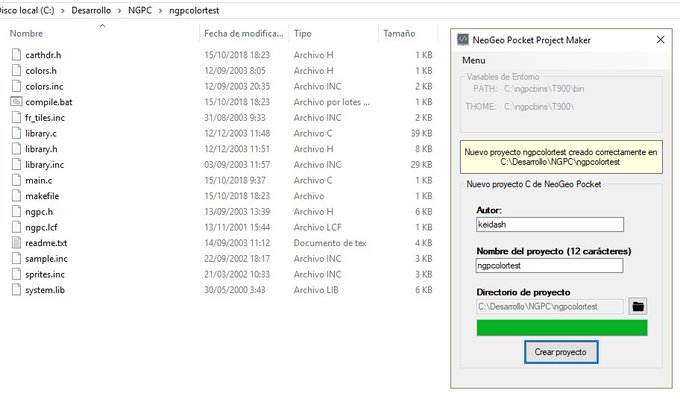
Task: Select the system.lib file icon
Action: click(x=16, y=290)
